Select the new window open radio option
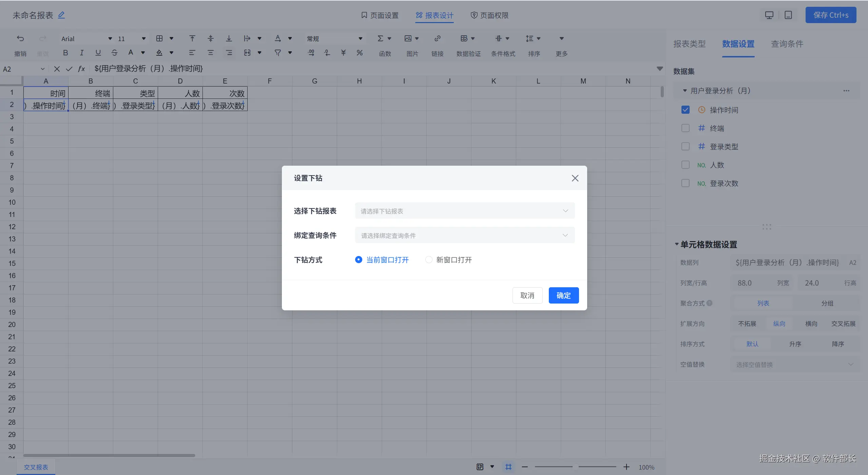 (x=429, y=260)
